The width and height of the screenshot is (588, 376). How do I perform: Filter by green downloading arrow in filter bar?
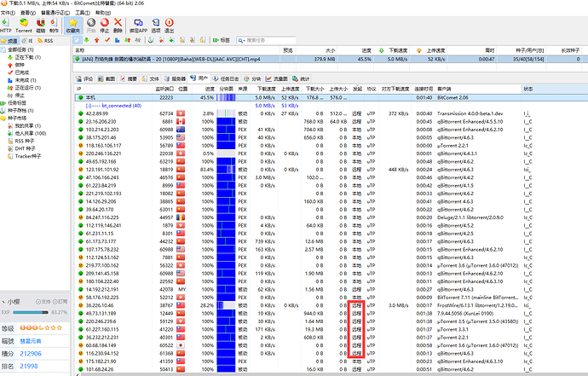pyautogui.click(x=87, y=40)
